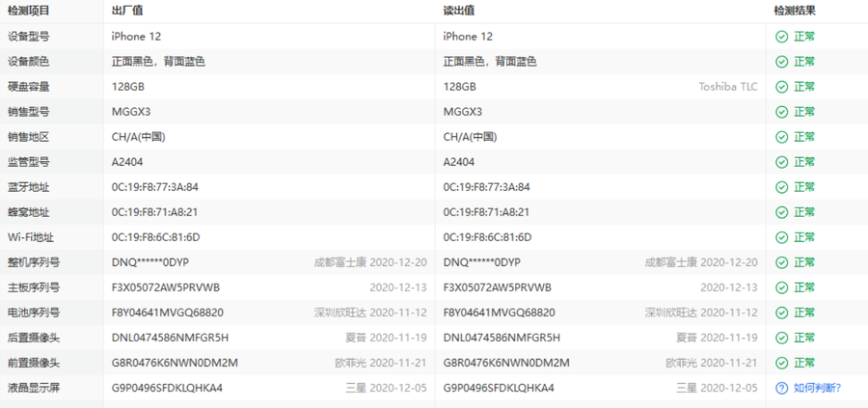Click the green check icon for 蜂窝地址
This screenshot has height=408, width=868.
(x=781, y=212)
